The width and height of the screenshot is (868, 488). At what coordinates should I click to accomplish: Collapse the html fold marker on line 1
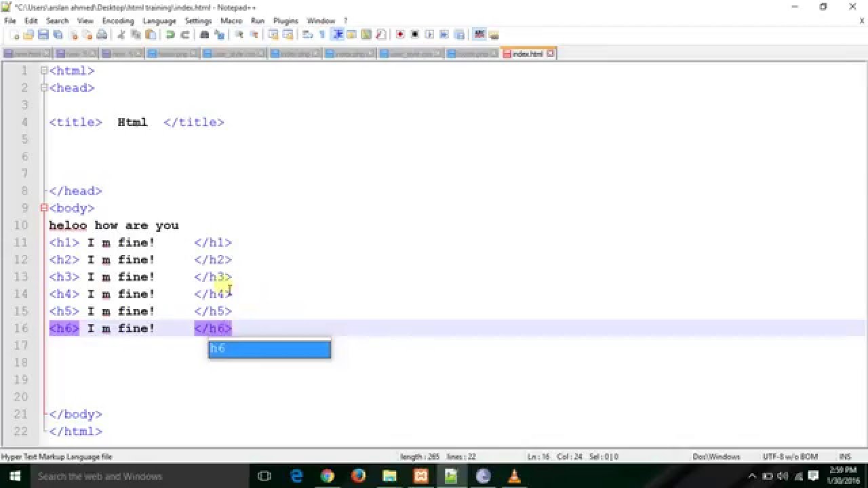pos(43,70)
